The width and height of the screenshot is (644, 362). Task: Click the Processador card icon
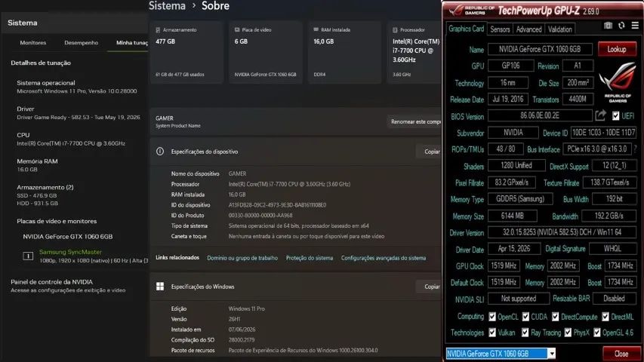(x=395, y=30)
